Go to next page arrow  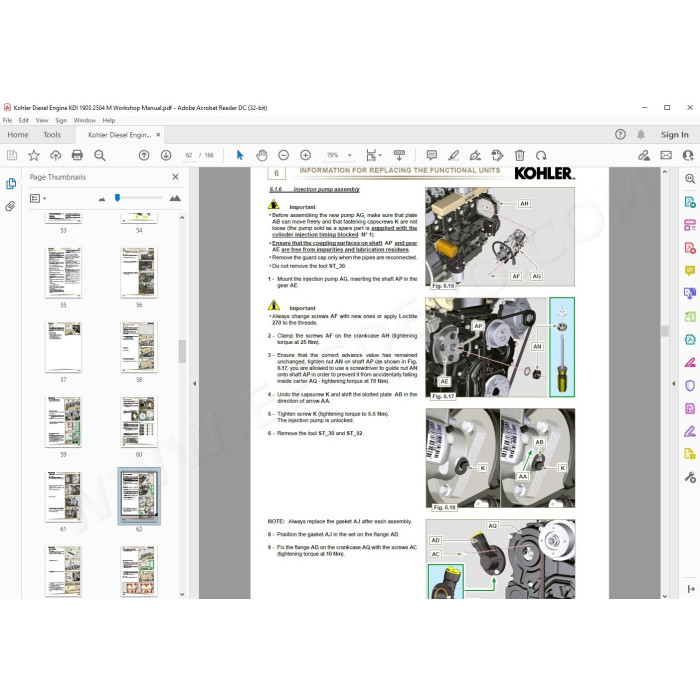click(x=166, y=155)
